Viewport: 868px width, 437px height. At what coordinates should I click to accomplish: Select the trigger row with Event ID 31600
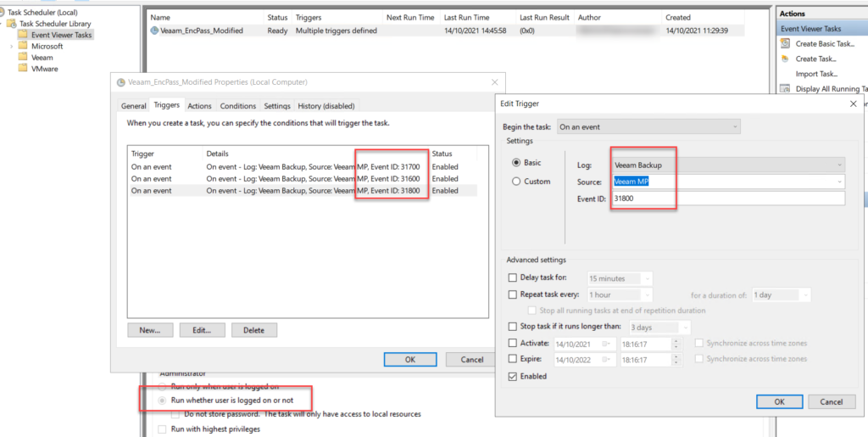pos(303,178)
